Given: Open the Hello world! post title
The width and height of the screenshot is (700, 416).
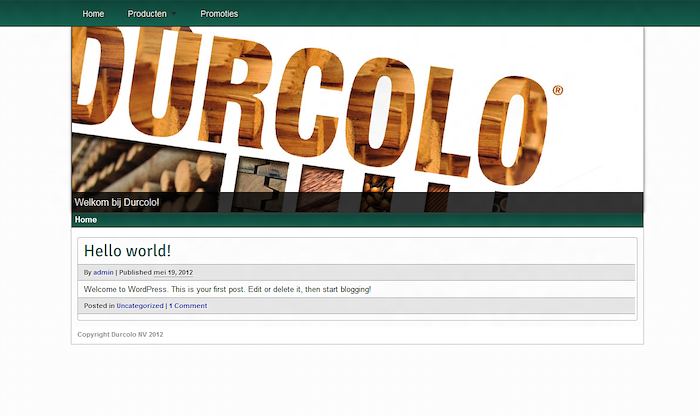Looking at the screenshot, I should pyautogui.click(x=127, y=250).
